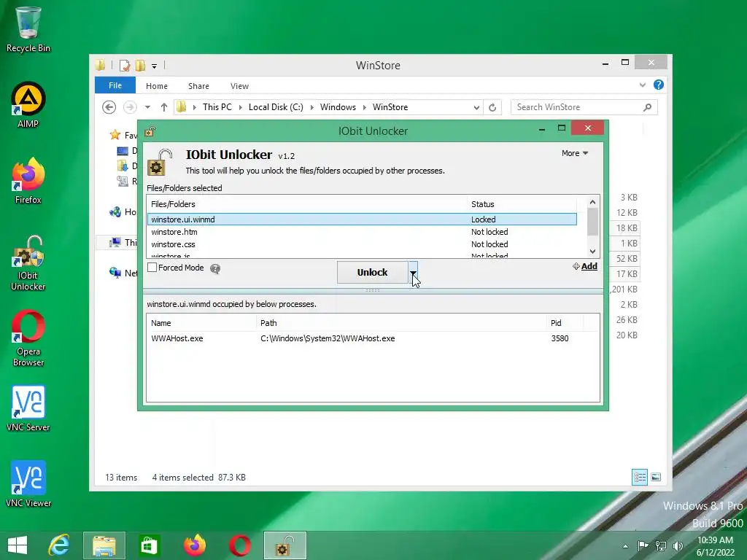Screen dimensions: 747x560
Task: Click the Explorer back arrow
Action: [109, 108]
